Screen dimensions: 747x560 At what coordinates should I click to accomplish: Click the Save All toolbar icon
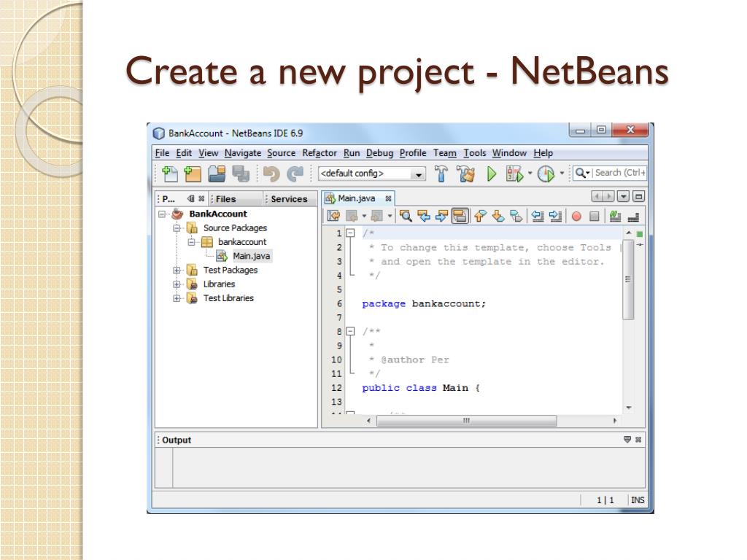241,174
